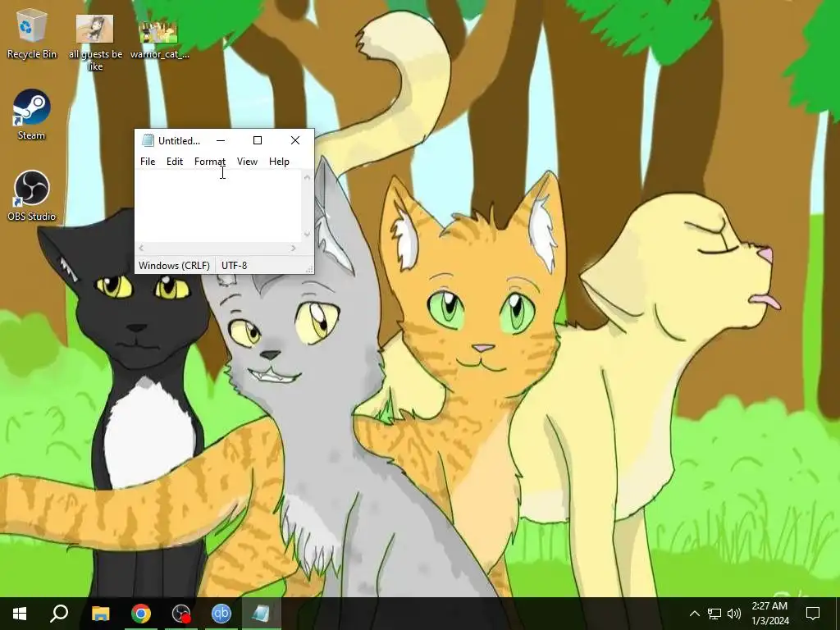840x630 pixels.
Task: Open the volume speaker tray icon
Action: click(734, 614)
